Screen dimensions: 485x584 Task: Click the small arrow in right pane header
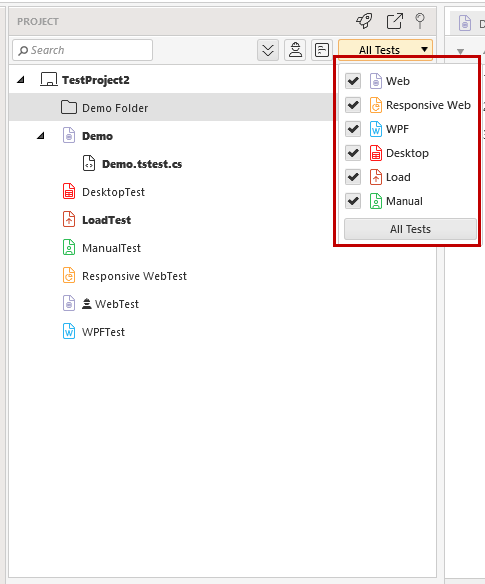(x=460, y=51)
